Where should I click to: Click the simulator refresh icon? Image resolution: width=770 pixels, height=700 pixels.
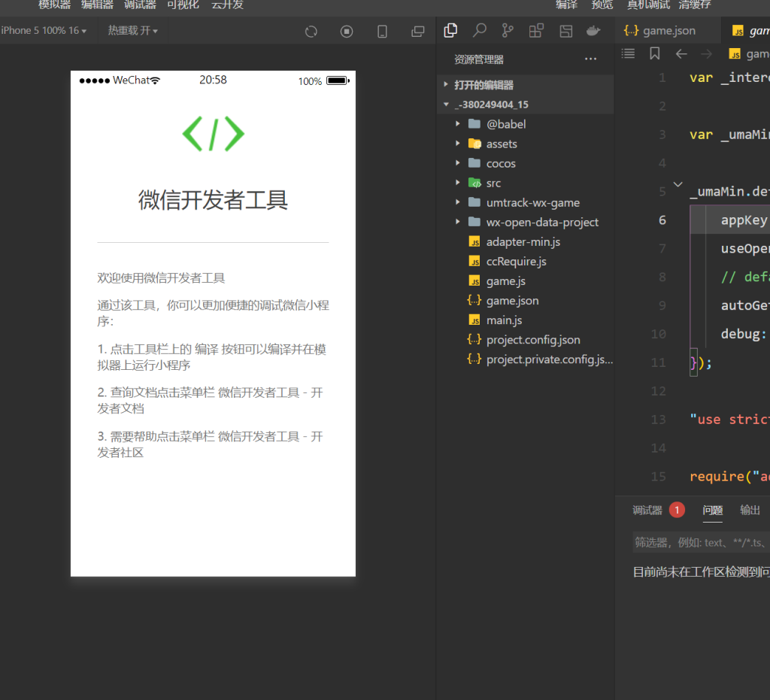click(x=311, y=32)
